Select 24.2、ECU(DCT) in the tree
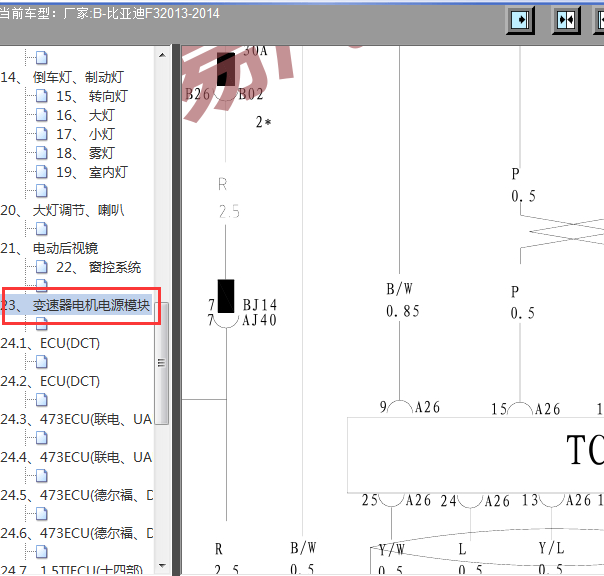The image size is (604, 576). [50, 381]
